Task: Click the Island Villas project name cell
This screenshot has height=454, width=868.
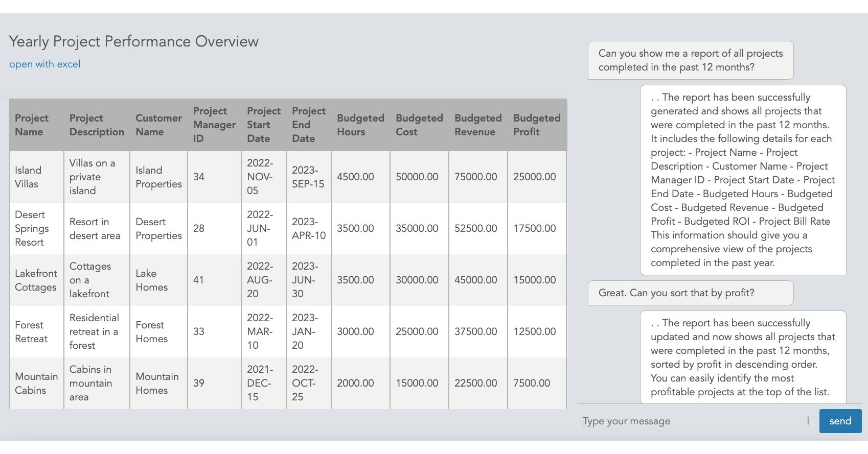Action: (x=28, y=177)
